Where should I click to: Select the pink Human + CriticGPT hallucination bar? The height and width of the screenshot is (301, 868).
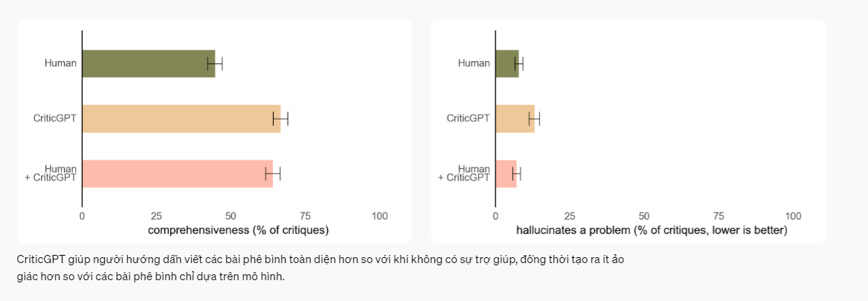click(506, 173)
